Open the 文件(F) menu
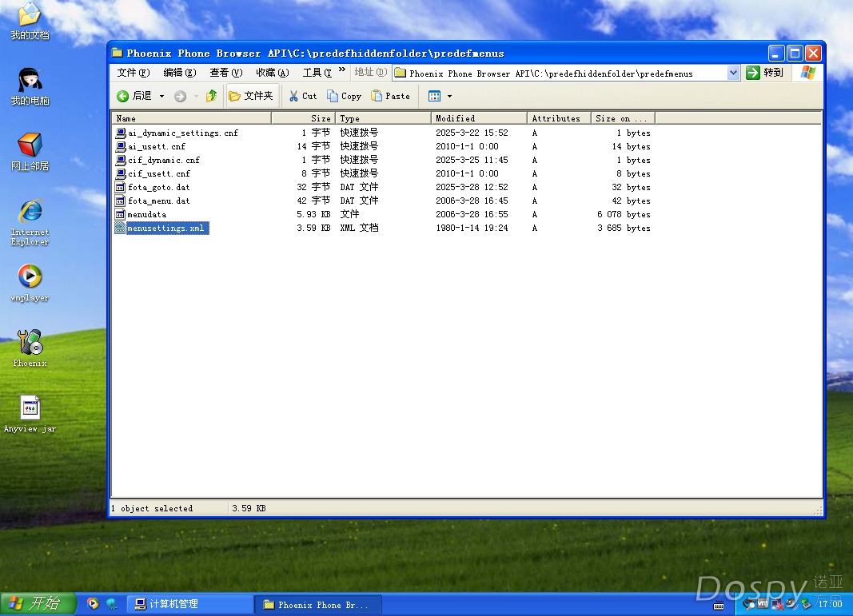Viewport: 853px width, 616px height. [x=134, y=73]
